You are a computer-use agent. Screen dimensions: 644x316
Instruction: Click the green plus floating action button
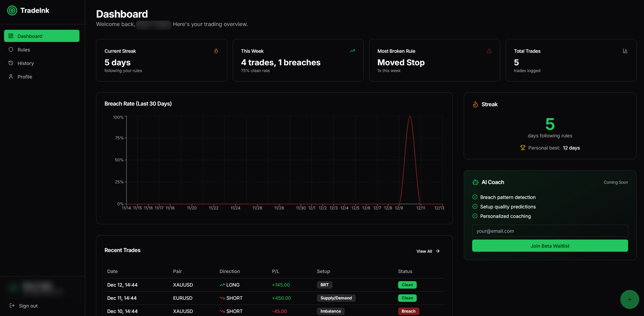click(630, 299)
